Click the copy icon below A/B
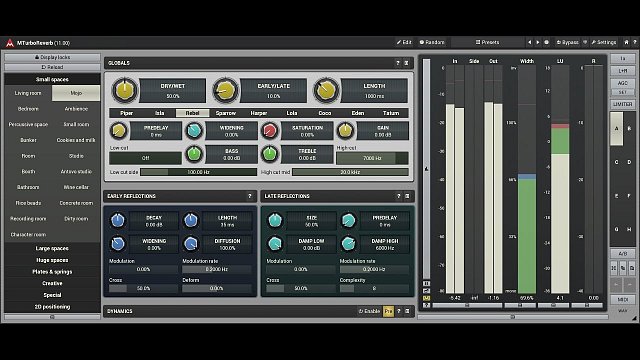The width and height of the screenshot is (640, 360). tap(623, 268)
